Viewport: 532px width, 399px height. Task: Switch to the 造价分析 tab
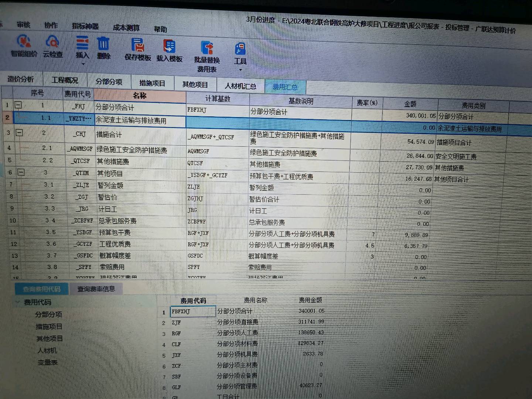21,79
